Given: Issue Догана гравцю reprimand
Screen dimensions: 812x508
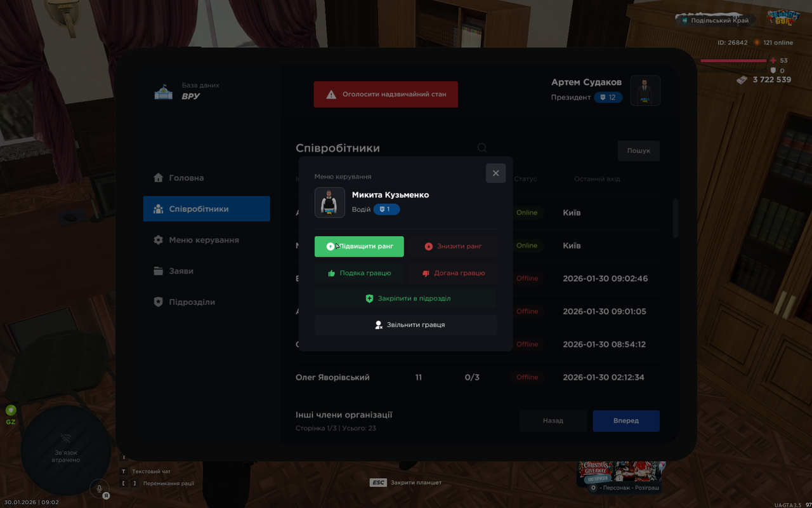Looking at the screenshot, I should pos(453,273).
